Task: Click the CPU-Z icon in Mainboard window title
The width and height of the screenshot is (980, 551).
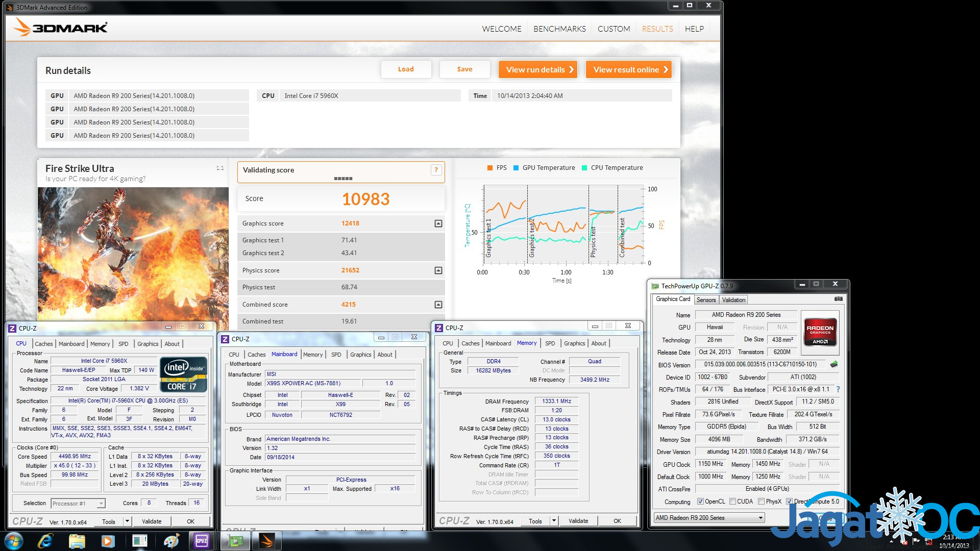Action: click(225, 339)
